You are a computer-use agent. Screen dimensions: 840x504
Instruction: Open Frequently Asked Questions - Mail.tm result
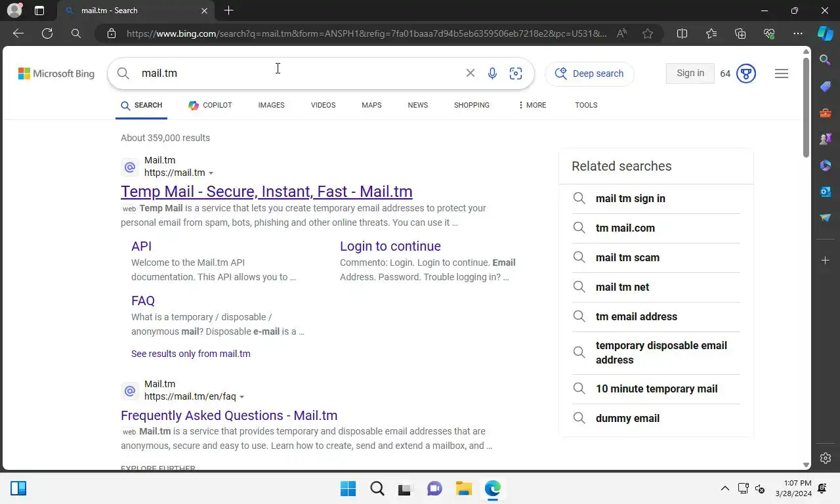pyautogui.click(x=229, y=415)
